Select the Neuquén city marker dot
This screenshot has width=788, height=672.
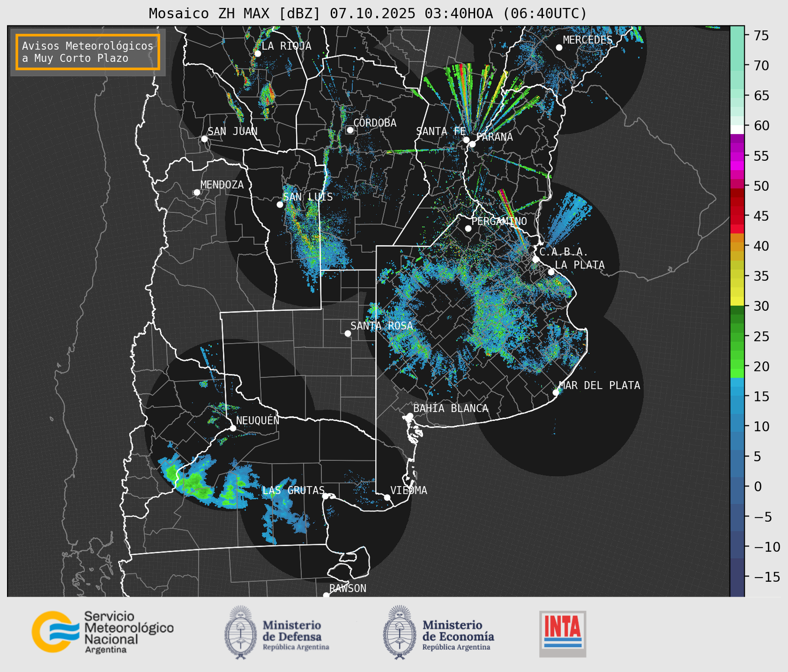pyautogui.click(x=233, y=428)
